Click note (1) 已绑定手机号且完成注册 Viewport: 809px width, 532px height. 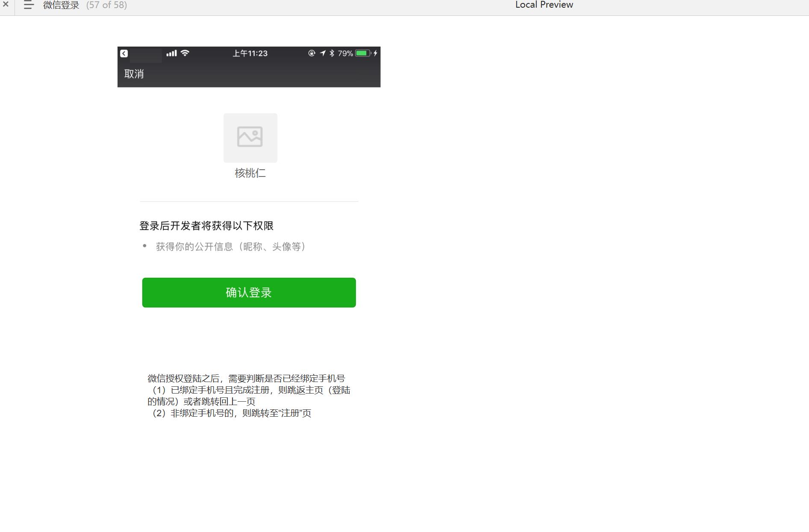coord(249,396)
